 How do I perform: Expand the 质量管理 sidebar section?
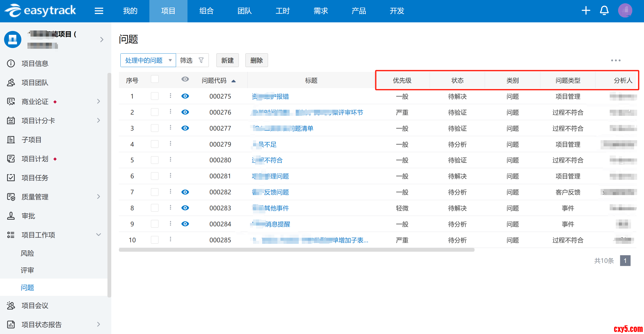click(x=99, y=197)
